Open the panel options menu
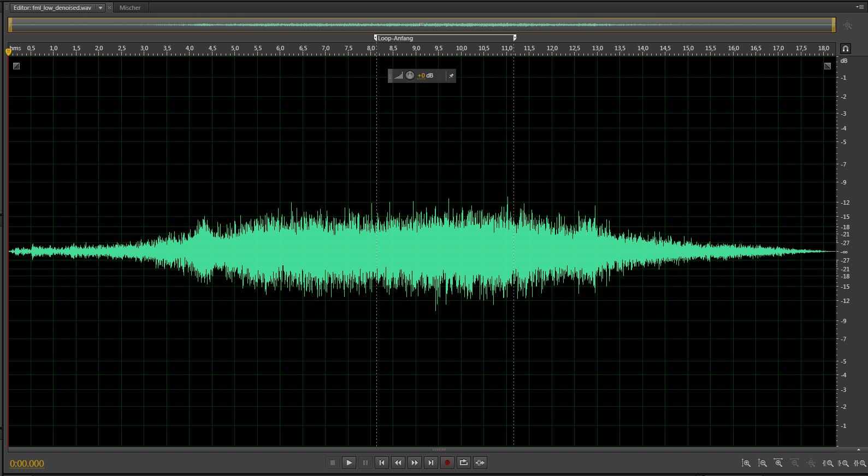The height and width of the screenshot is (476, 868). pos(860,7)
